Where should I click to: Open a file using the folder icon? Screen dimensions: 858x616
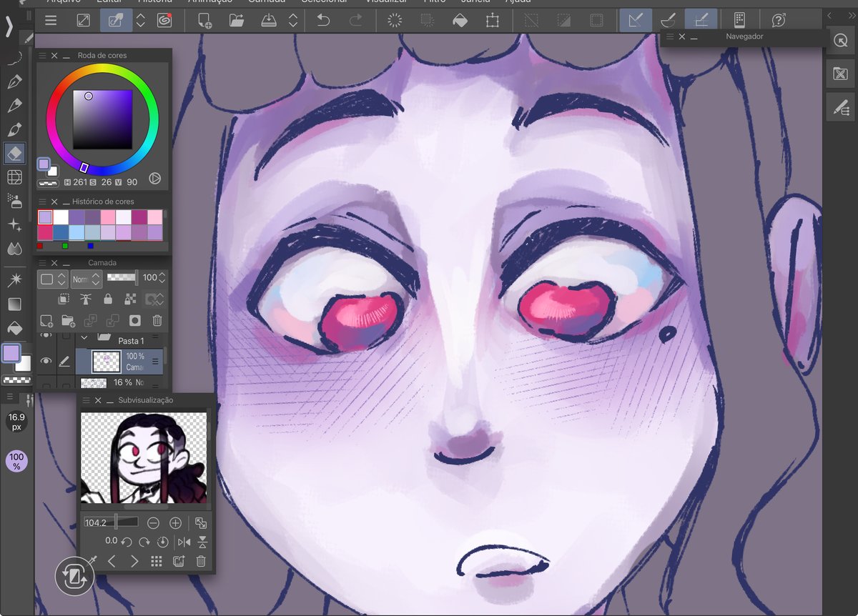[237, 21]
